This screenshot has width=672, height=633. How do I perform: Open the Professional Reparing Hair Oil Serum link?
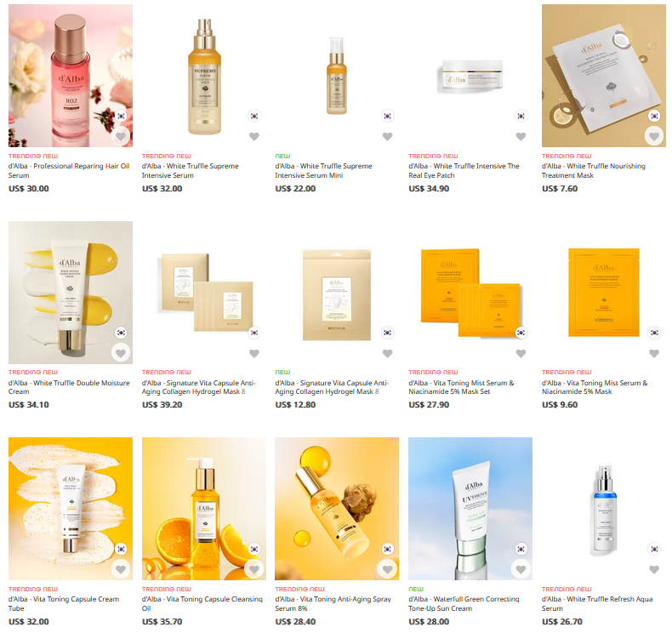coord(69,170)
